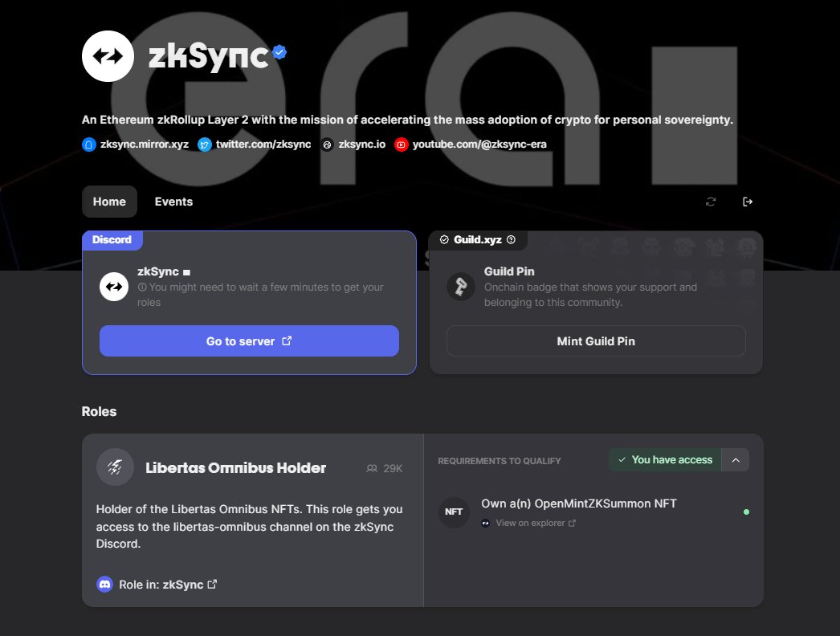Click the Guild.xyz checkmark badge icon
Image resolution: width=840 pixels, height=636 pixels.
[444, 239]
